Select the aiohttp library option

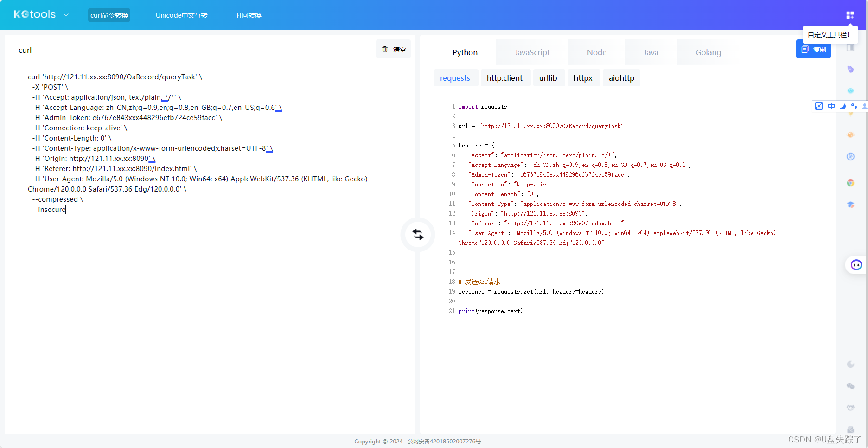coord(621,78)
